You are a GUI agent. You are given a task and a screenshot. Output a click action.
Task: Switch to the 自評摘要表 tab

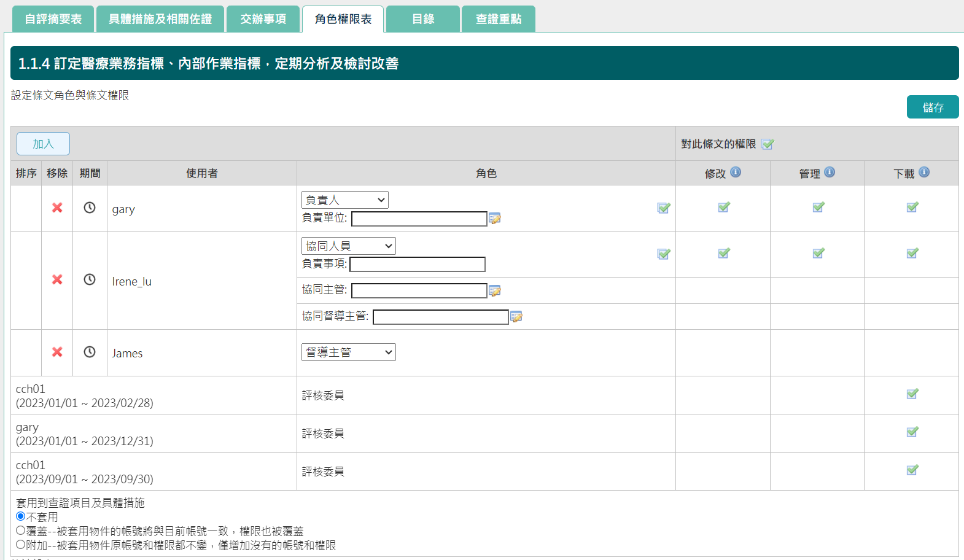(53, 19)
